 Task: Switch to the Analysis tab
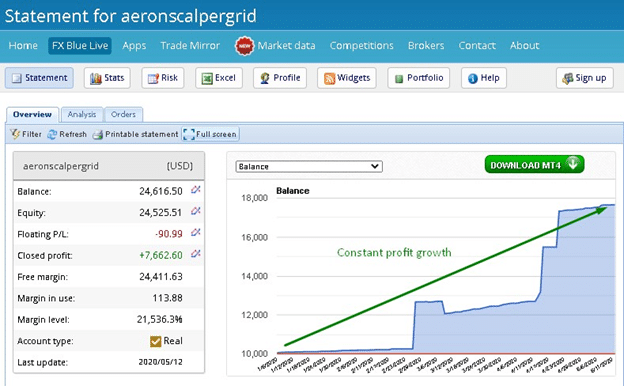pyautogui.click(x=82, y=115)
